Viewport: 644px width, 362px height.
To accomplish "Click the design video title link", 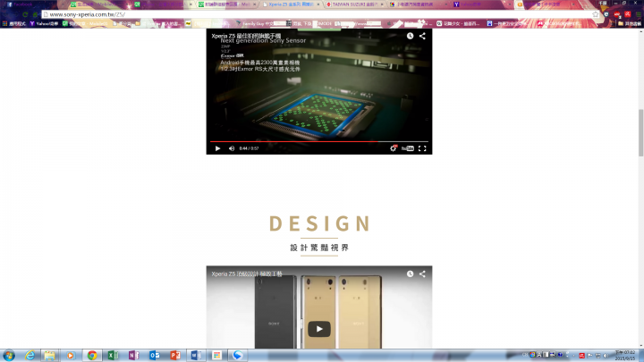I will (x=247, y=274).
